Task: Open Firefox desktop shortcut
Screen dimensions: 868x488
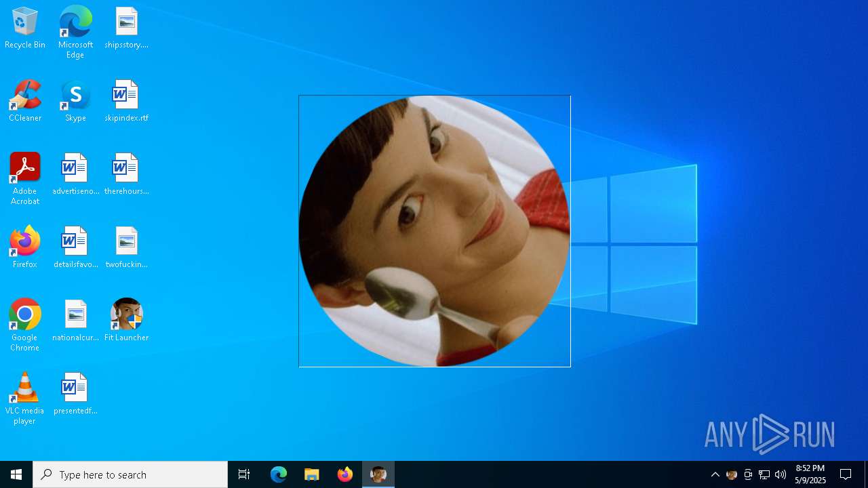Action: pyautogui.click(x=25, y=248)
